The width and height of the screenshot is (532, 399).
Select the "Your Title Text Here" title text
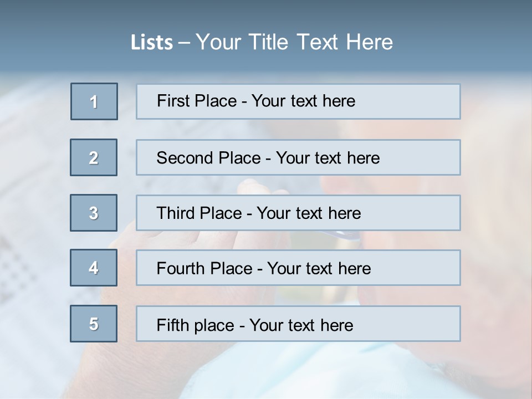pos(294,42)
